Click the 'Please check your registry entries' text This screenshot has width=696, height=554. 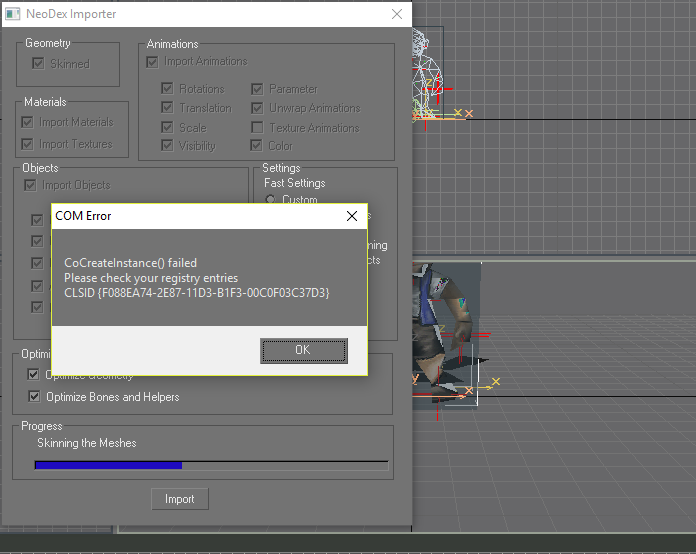151,278
